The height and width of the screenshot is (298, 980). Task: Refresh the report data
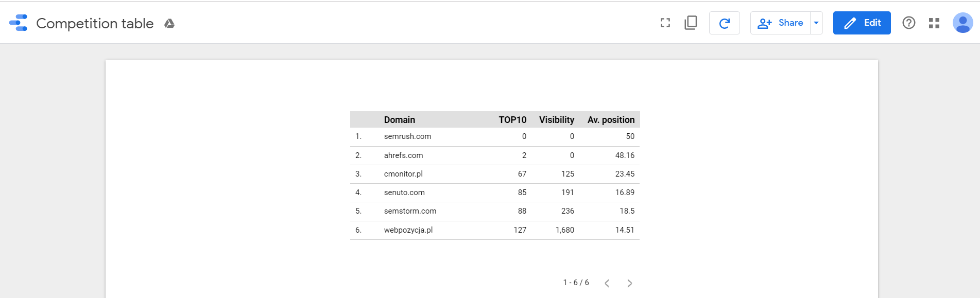pyautogui.click(x=724, y=23)
